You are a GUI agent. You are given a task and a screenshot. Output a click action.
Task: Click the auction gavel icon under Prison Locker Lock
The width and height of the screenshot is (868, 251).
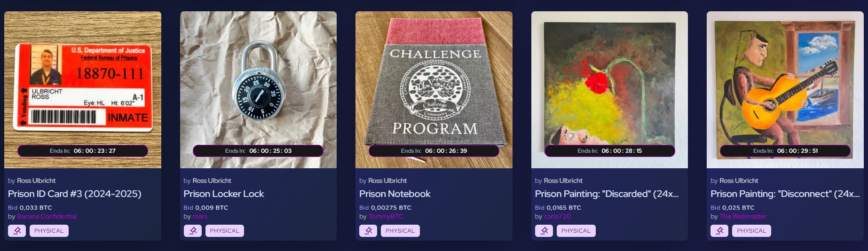(193, 231)
